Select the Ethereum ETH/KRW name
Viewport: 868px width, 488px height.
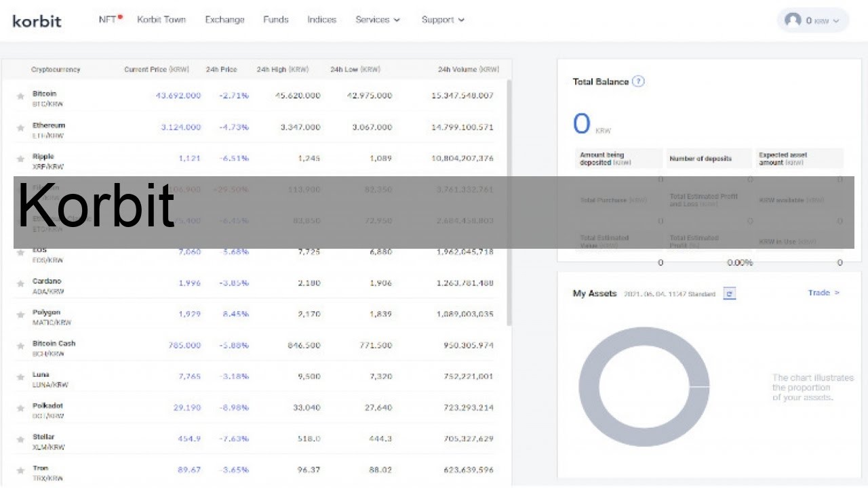[x=49, y=130]
